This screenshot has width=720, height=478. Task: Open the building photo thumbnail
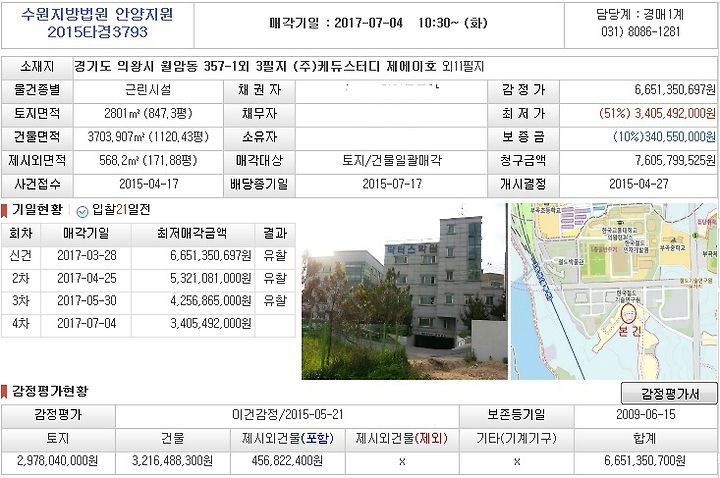(405, 292)
